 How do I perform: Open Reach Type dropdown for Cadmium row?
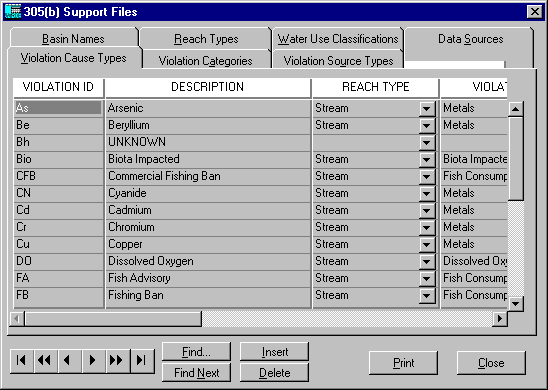coord(426,211)
